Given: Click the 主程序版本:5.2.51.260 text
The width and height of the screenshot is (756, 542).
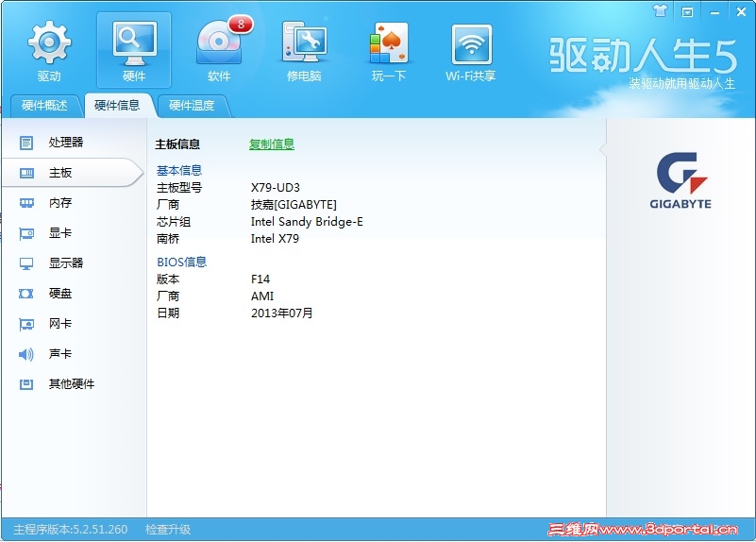Looking at the screenshot, I should coord(71,530).
